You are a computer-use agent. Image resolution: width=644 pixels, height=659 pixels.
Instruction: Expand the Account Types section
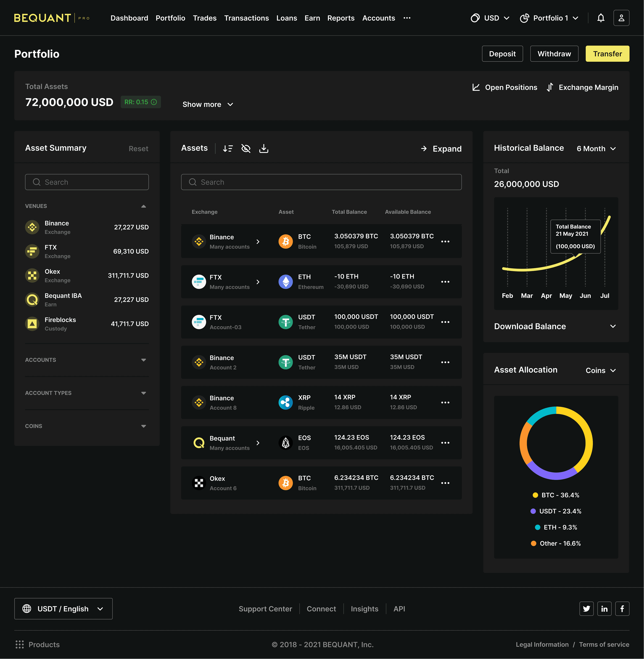click(x=143, y=393)
